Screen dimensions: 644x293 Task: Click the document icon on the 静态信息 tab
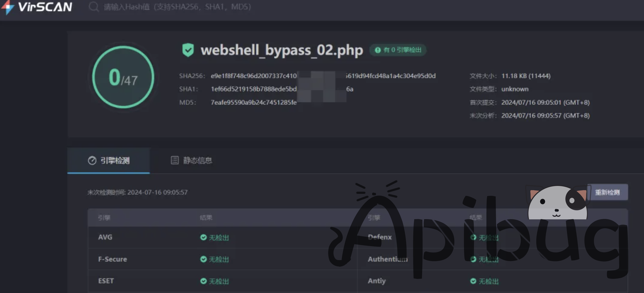pyautogui.click(x=174, y=160)
